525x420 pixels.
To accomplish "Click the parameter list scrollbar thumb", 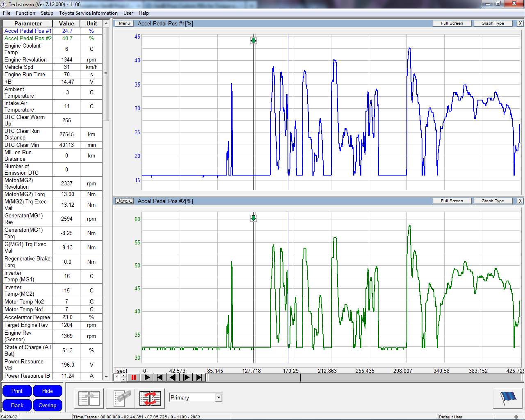I will (x=106, y=74).
